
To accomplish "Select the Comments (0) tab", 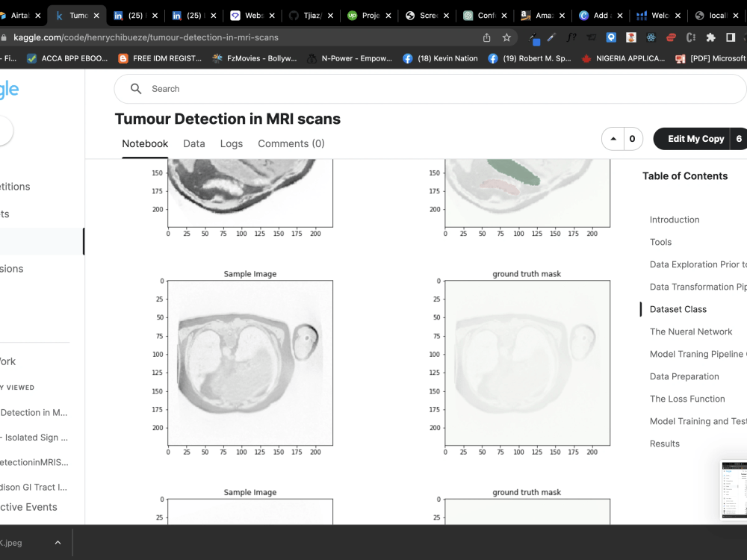I will 291,144.
